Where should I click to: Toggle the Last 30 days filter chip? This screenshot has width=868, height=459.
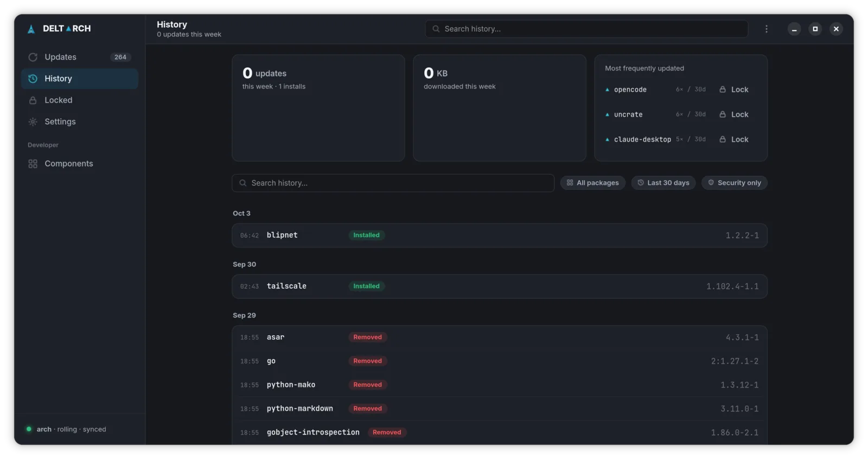(x=663, y=183)
